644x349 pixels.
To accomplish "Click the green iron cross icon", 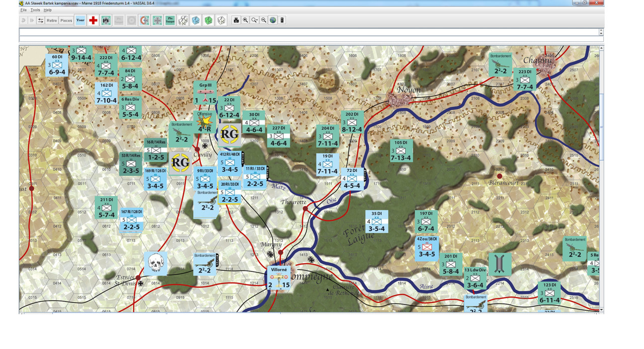I will pyautogui.click(x=157, y=20).
